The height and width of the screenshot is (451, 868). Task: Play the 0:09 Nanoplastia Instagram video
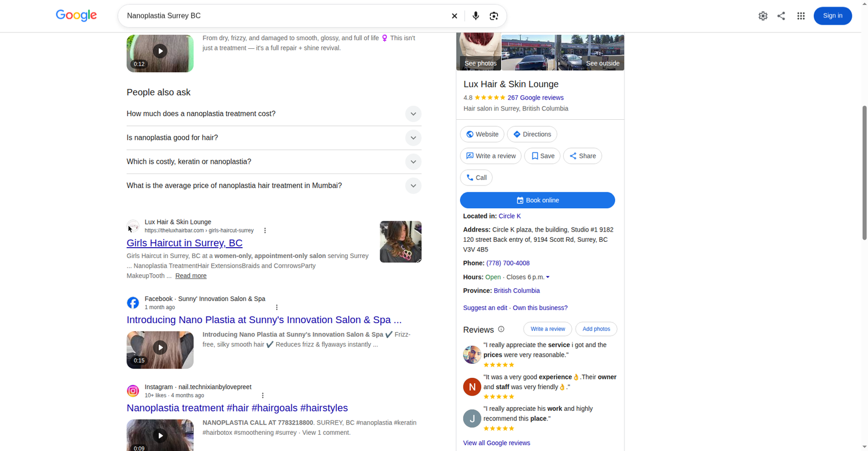(160, 435)
